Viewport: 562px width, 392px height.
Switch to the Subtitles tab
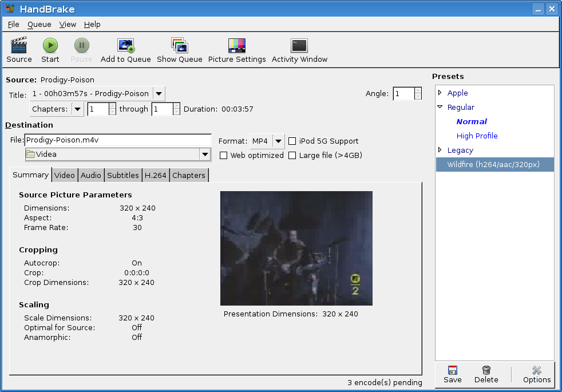pyautogui.click(x=123, y=175)
